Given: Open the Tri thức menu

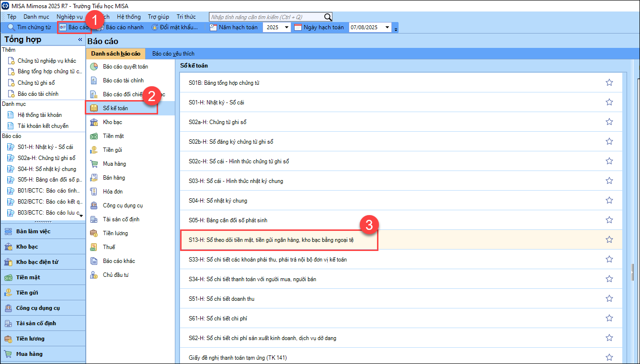Looking at the screenshot, I should [x=186, y=17].
